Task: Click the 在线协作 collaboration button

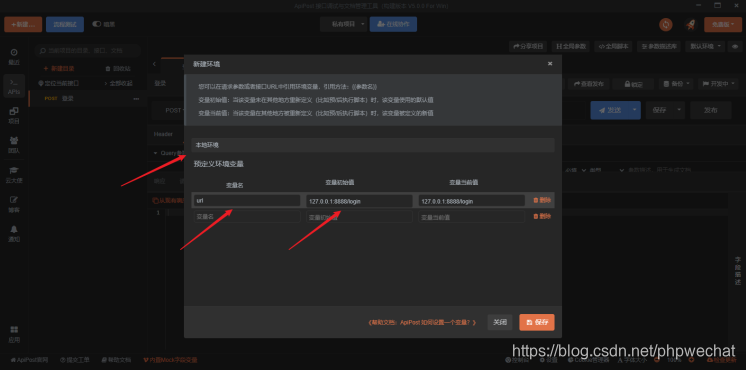Action: click(x=393, y=24)
